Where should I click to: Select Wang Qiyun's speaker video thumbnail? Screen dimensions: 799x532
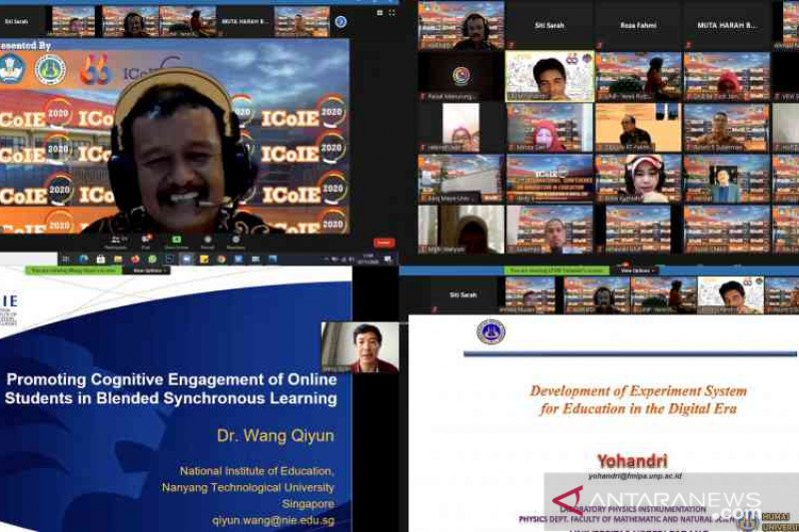(x=360, y=347)
